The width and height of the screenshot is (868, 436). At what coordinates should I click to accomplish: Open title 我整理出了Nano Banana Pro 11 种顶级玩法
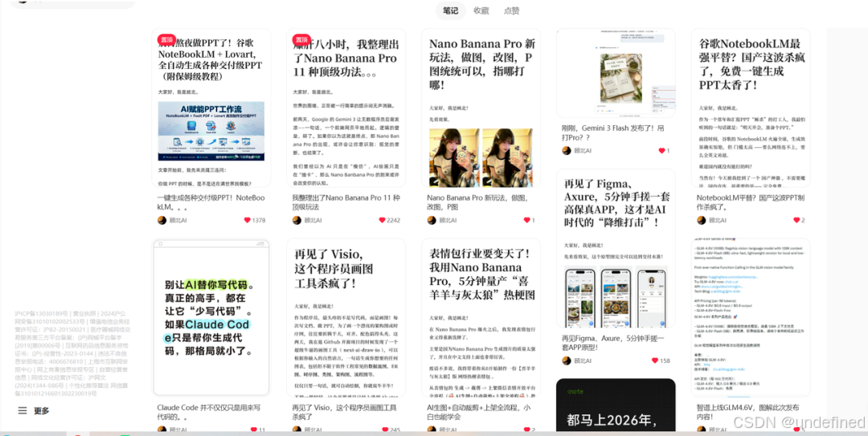(346, 202)
